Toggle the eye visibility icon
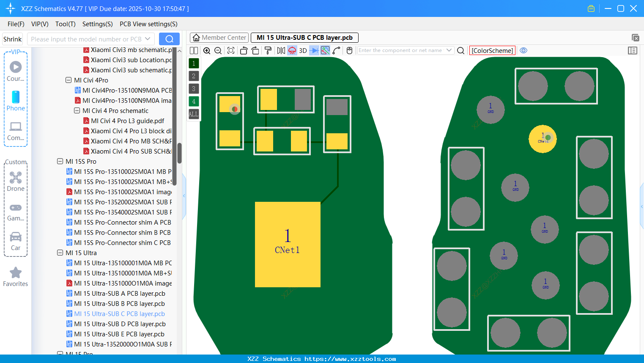Screen dimensions: 644x363 tap(523, 50)
